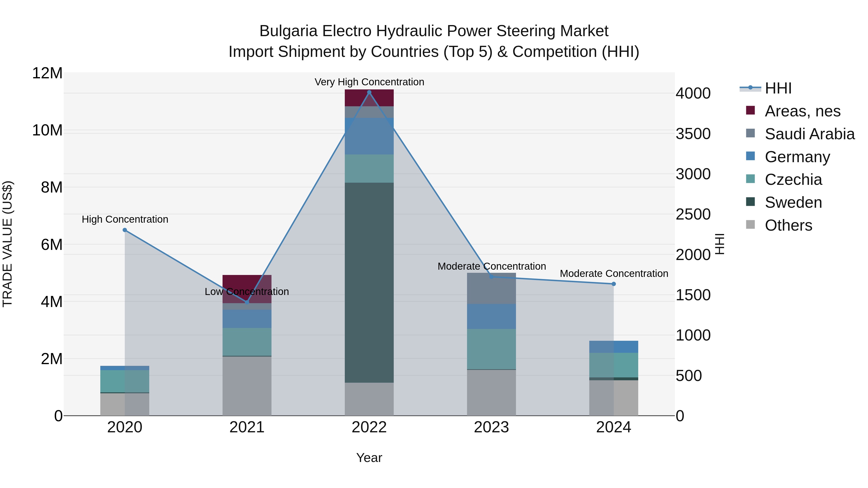This screenshot has height=488, width=868.
Task: Click the 4000 HHI axis tick label
Action: tap(693, 93)
